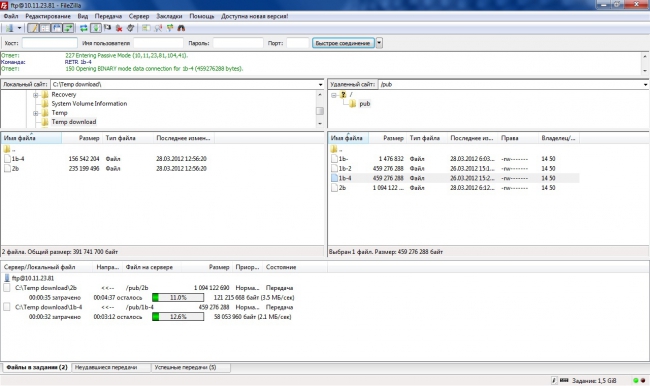Collapse the remote root / node
Image resolution: width=650 pixels, height=386 pixels.
click(x=334, y=95)
